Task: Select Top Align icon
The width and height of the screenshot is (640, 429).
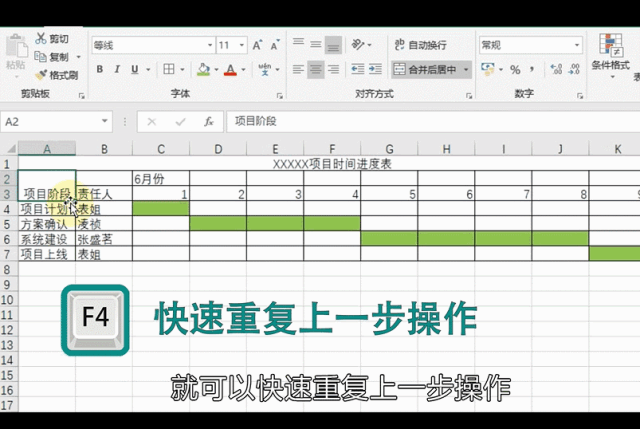Action: (298, 44)
